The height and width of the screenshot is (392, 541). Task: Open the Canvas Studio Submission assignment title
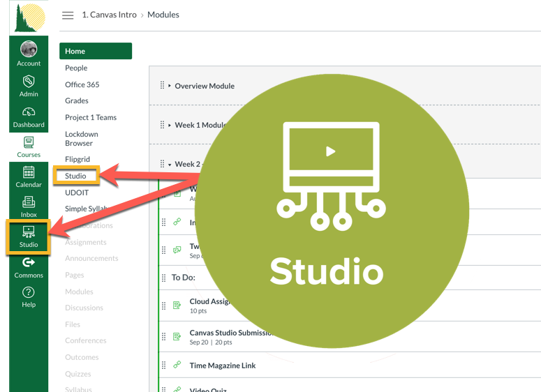pyautogui.click(x=232, y=333)
